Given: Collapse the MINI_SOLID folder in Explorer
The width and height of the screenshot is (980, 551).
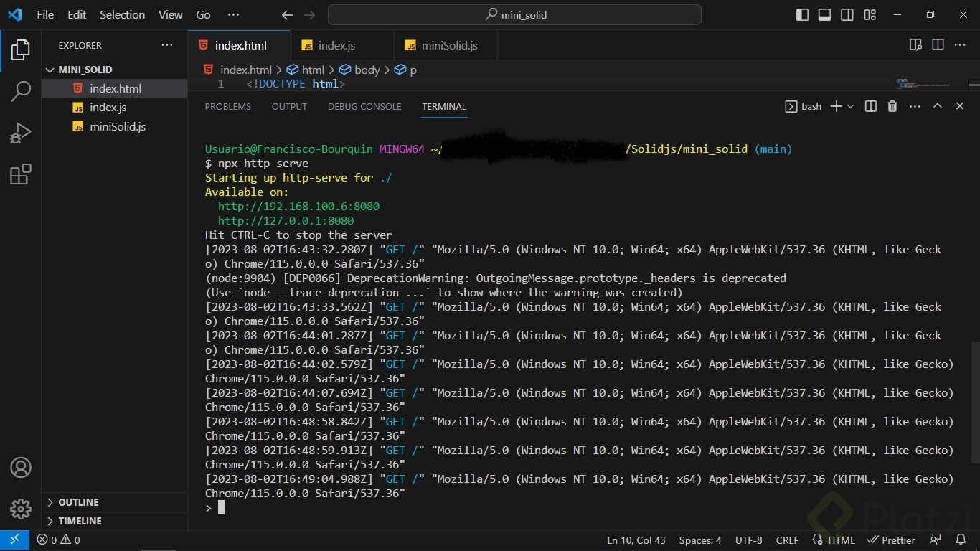Looking at the screenshot, I should pyautogui.click(x=50, y=70).
